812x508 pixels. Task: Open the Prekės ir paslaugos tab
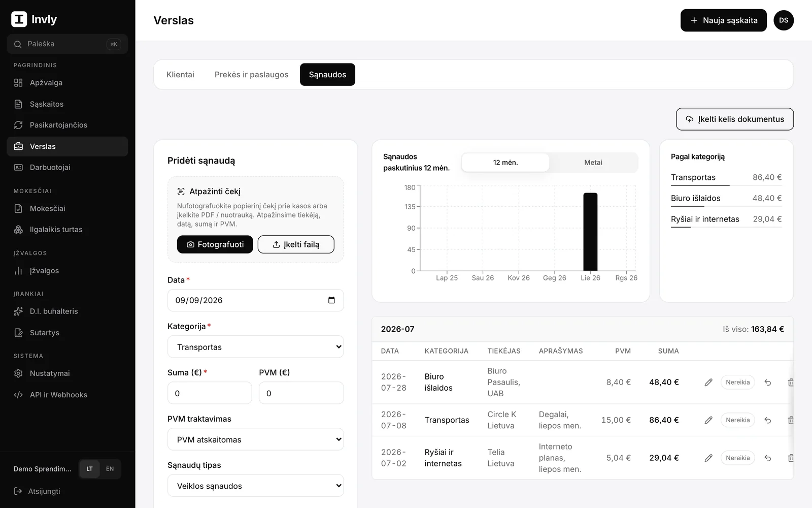coord(251,75)
